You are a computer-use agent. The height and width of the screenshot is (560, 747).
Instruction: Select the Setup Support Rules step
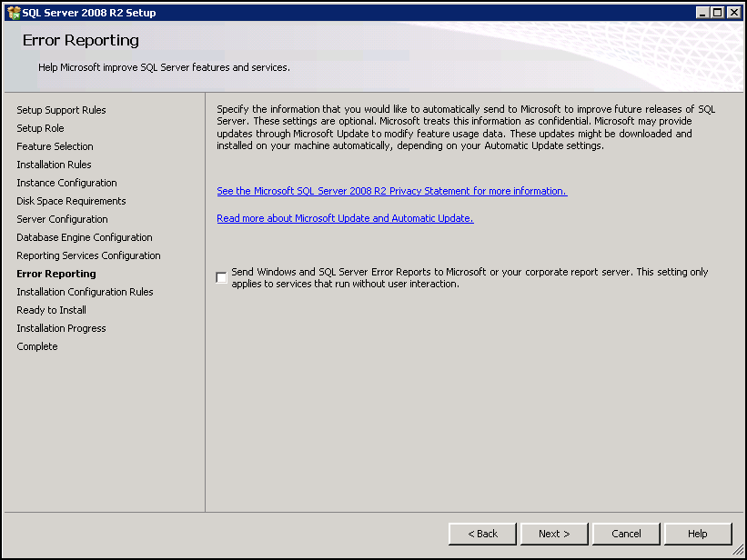coord(61,110)
